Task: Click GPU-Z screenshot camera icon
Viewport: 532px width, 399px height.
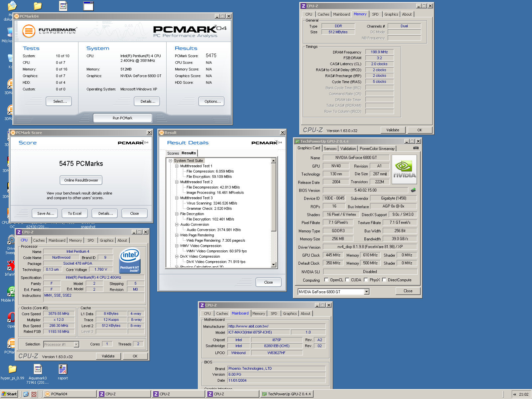Action: [416, 148]
